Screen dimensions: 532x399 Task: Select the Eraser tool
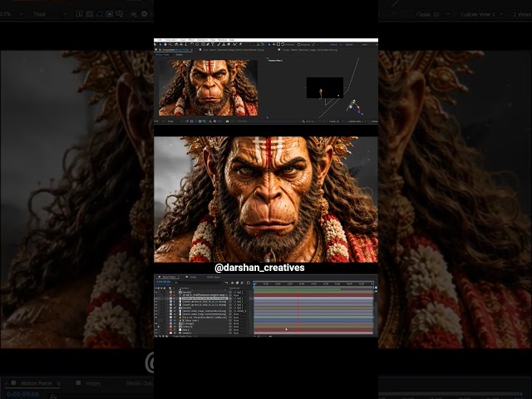(x=229, y=44)
